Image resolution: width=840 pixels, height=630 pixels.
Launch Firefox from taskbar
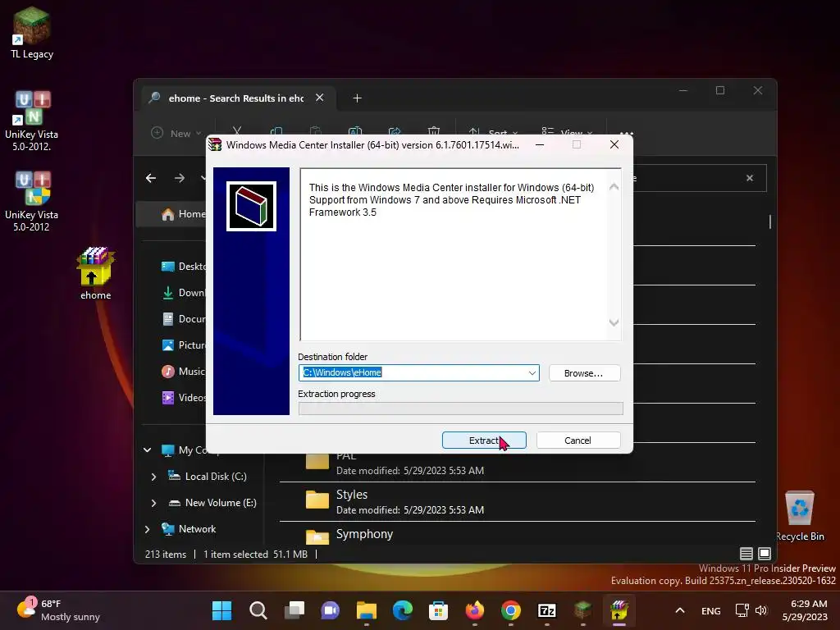[x=475, y=610]
